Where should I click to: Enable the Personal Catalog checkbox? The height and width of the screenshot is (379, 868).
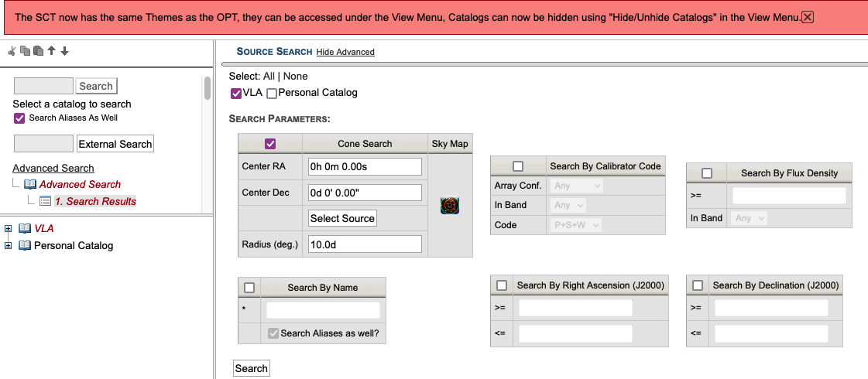[272, 94]
